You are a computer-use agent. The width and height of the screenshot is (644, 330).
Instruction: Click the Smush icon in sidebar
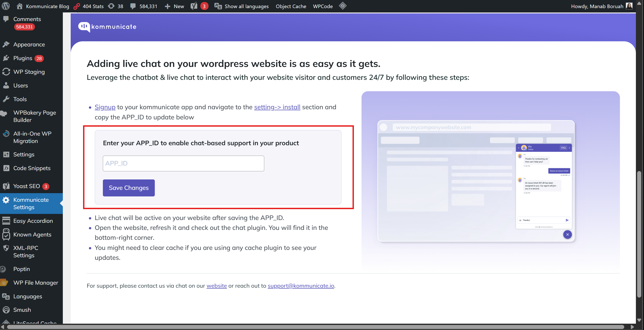pyautogui.click(x=6, y=310)
